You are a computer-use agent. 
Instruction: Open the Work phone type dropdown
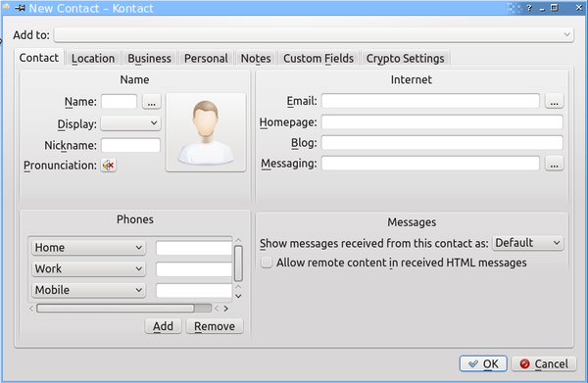click(x=89, y=268)
